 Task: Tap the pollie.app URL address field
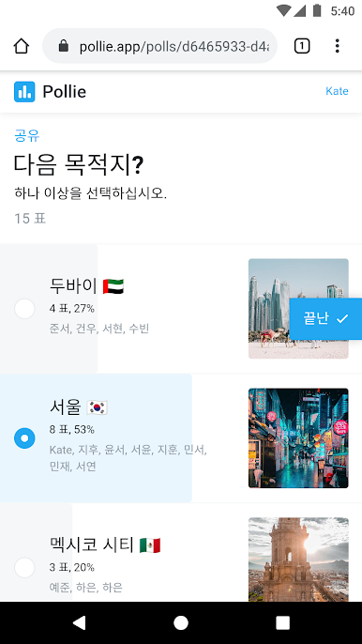[159, 46]
